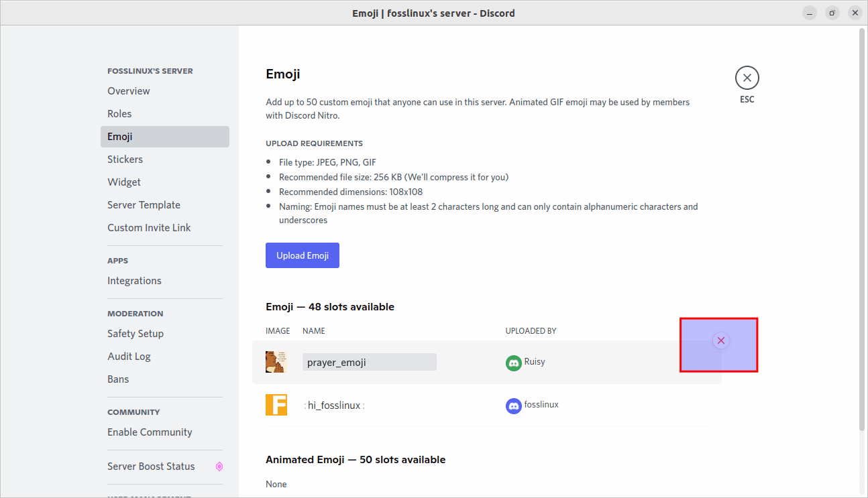The image size is (868, 498).
Task: Click the 'None' text under Animated Emoji
Action: tap(276, 484)
